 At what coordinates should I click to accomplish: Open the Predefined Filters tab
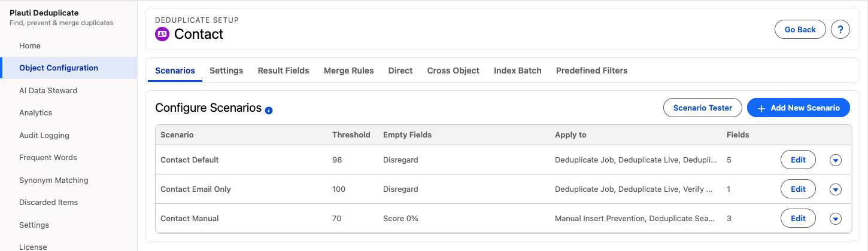592,71
